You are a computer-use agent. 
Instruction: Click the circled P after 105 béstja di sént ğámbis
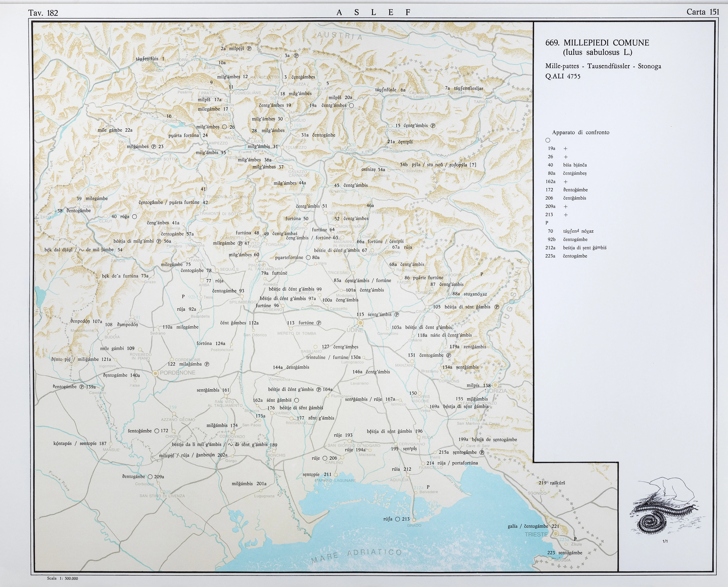497,307
